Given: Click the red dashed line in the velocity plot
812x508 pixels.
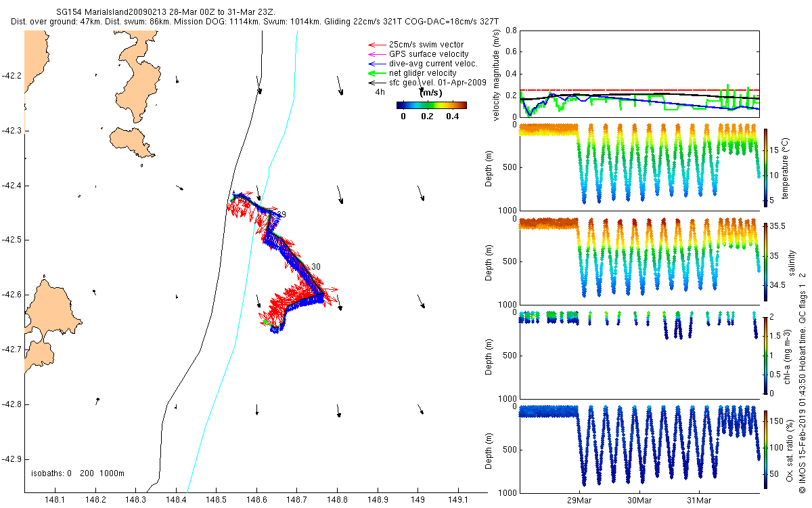Looking at the screenshot, I should coord(638,90).
